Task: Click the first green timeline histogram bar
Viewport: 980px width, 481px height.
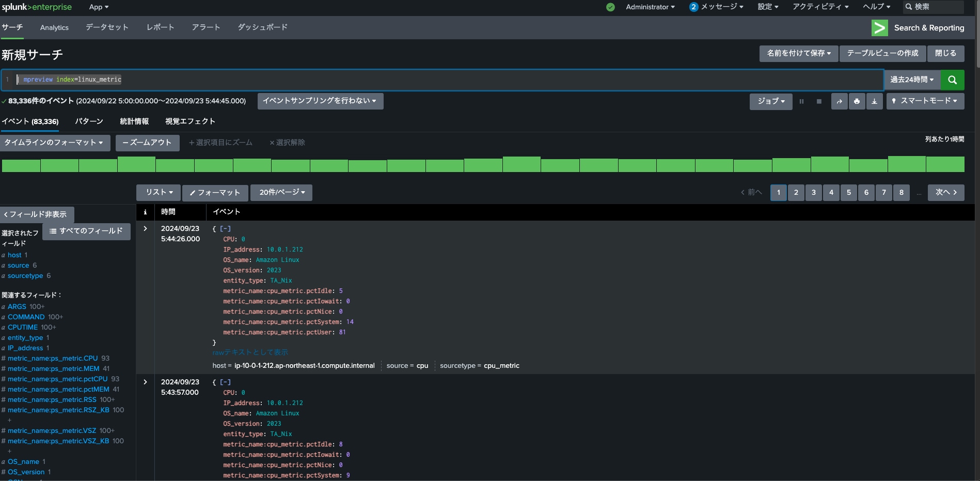Action: coord(21,165)
